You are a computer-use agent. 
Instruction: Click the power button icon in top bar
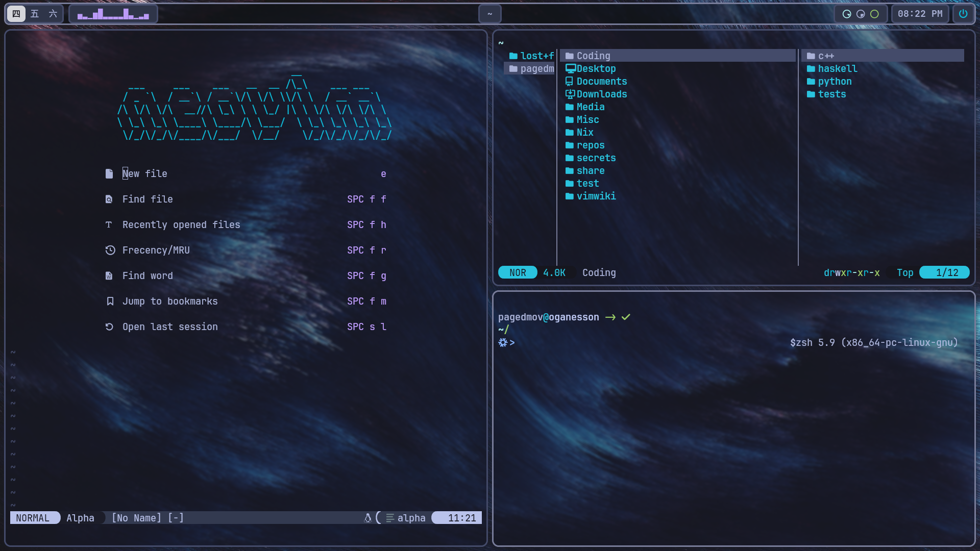coord(963,14)
